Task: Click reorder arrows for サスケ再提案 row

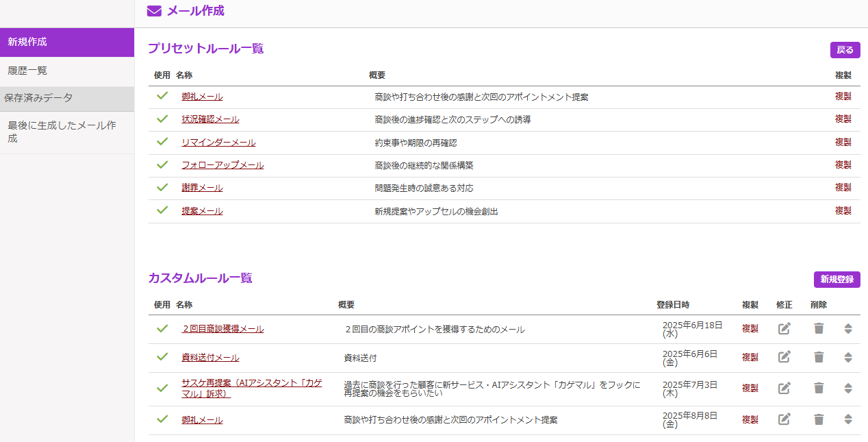Action: click(x=848, y=388)
